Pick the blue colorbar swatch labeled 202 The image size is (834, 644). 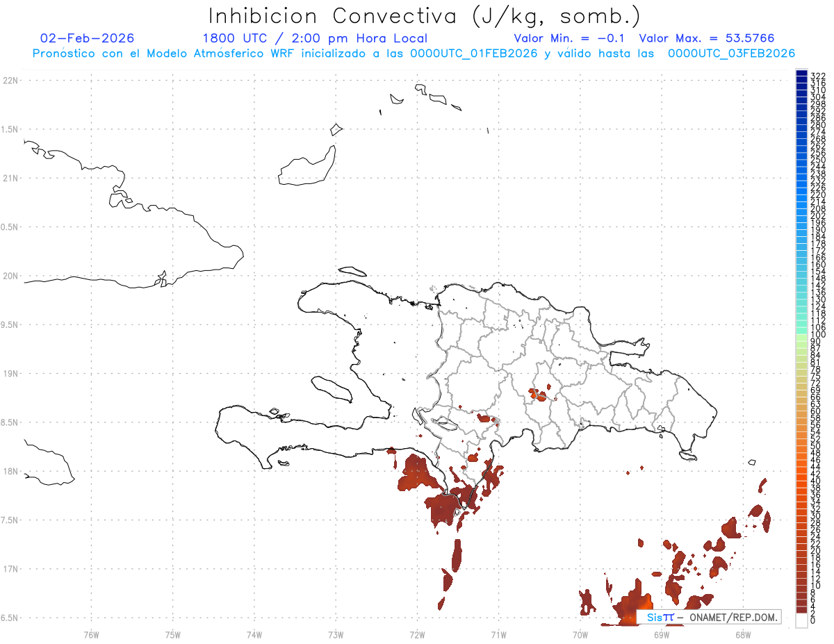801,213
